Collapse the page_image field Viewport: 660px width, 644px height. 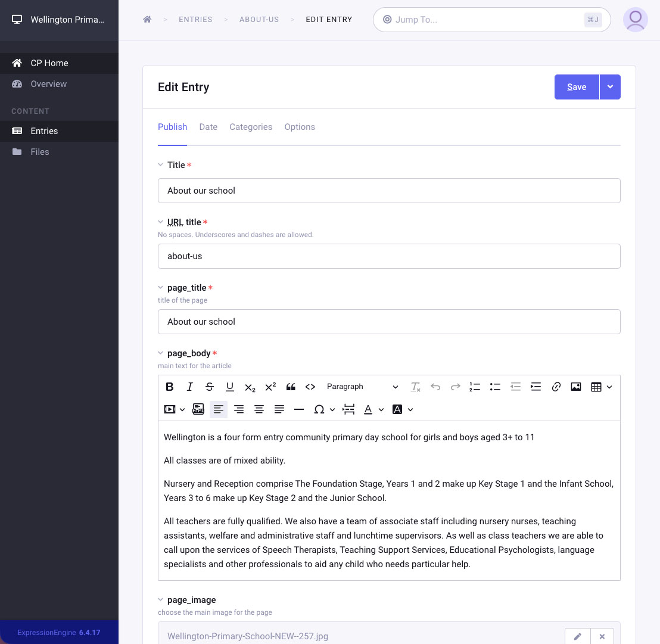pyautogui.click(x=160, y=600)
